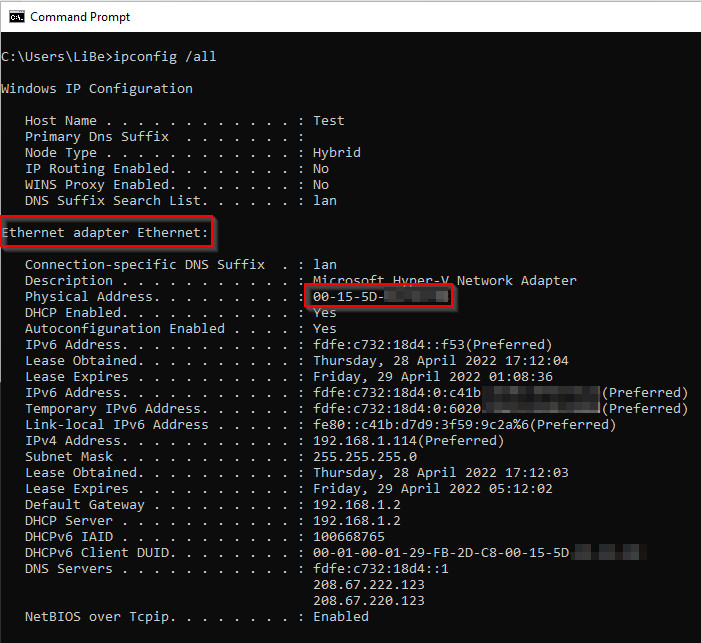This screenshot has height=643, width=701.
Task: Click the IPv4 address 192.168.1.114
Action: (408, 440)
